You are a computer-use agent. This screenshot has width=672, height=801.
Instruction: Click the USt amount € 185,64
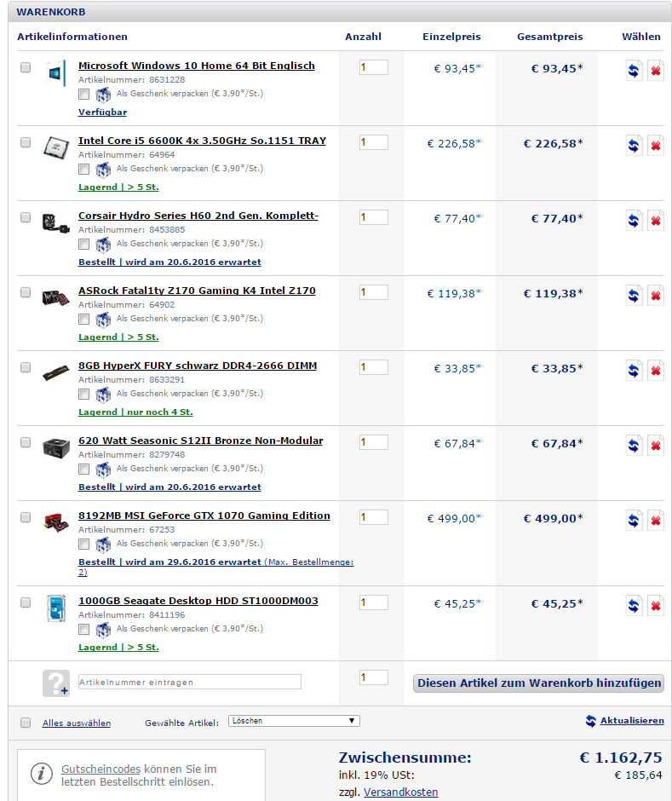coord(638,775)
